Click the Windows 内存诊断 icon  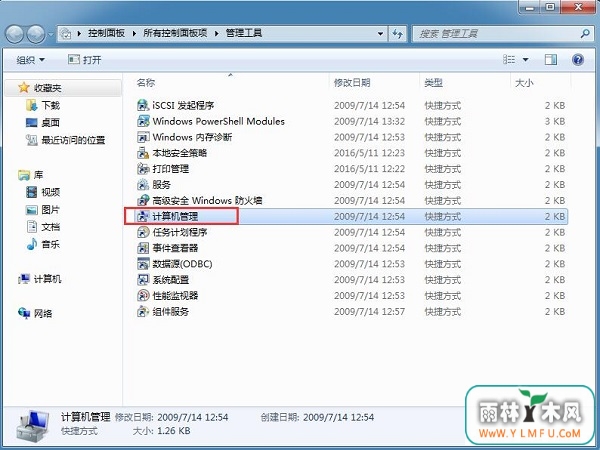(143, 137)
